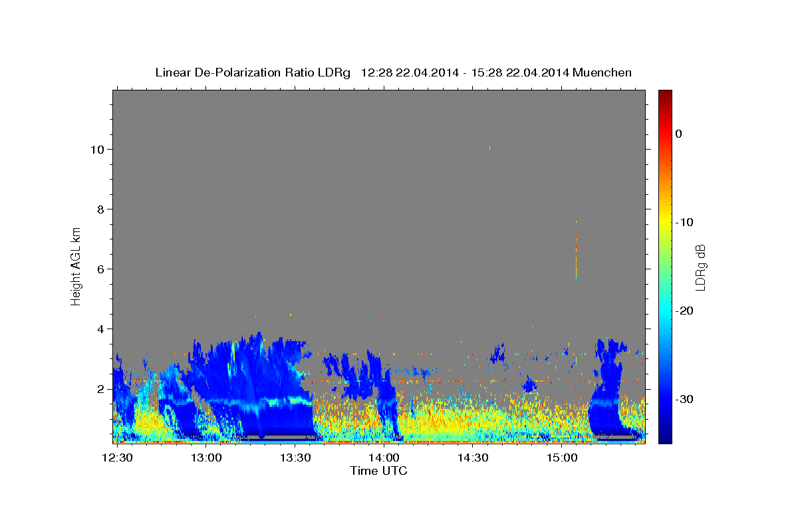798x532 pixels.
Task: Click the 12:30 time tick label
Action: [x=118, y=458]
